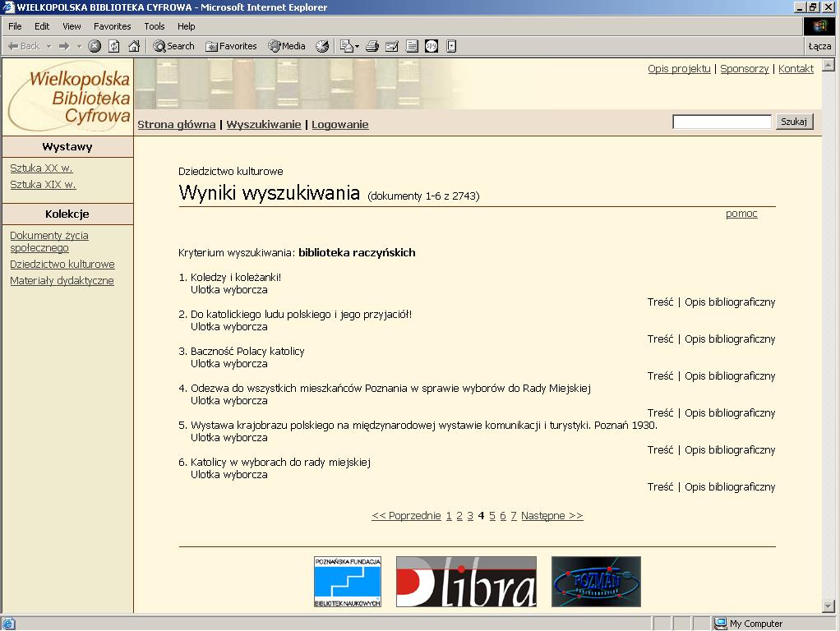
Task: Open the Sztuka XIX w. exhibition
Action: (43, 185)
